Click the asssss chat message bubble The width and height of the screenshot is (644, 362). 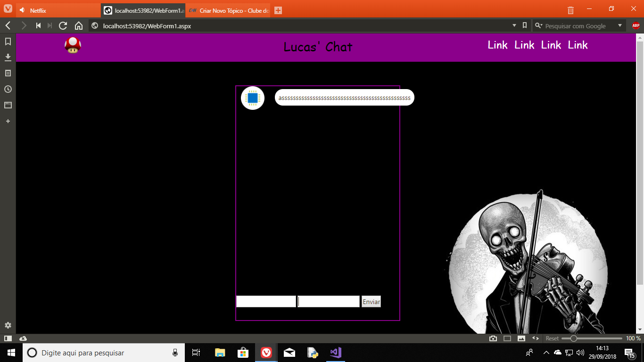pyautogui.click(x=345, y=98)
